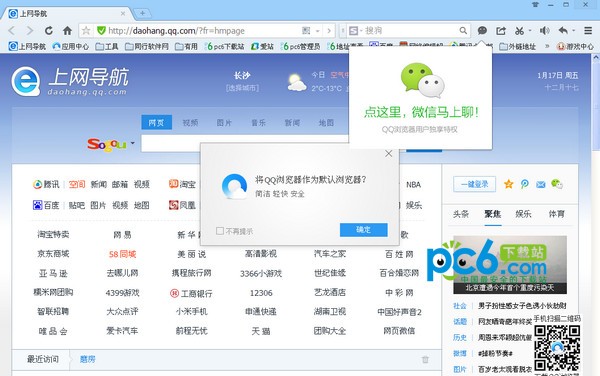Open the 腾讯 link
Image resolution: width=600 pixels, height=376 pixels.
coord(46,184)
